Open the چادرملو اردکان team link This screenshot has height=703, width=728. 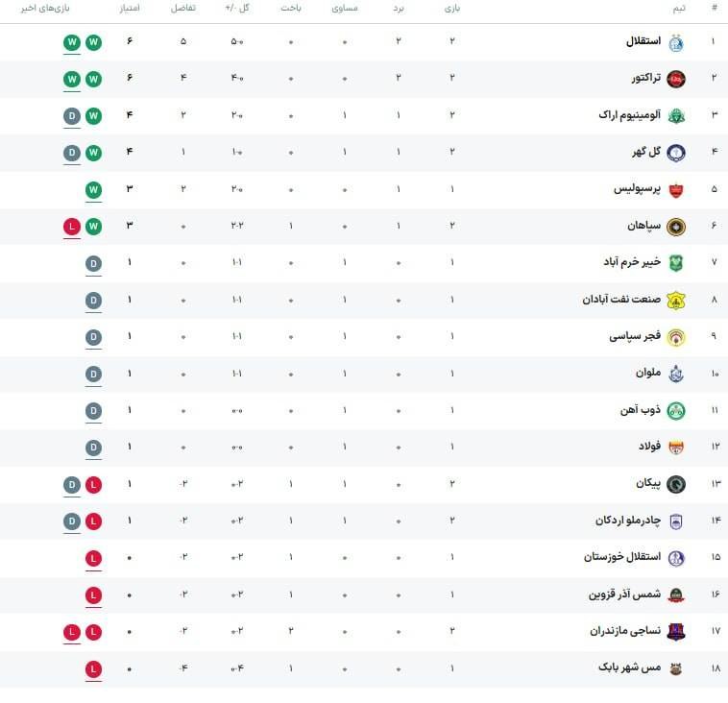point(628,521)
